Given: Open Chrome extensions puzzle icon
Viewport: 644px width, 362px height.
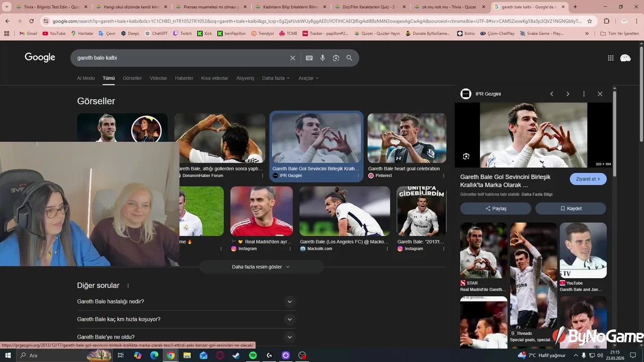Looking at the screenshot, I should click(x=607, y=21).
